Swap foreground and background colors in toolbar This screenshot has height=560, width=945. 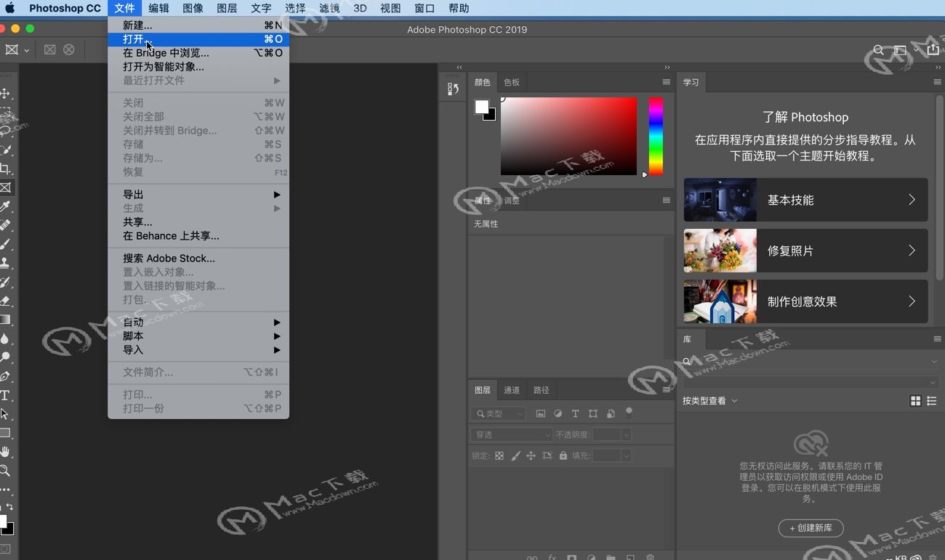tap(9, 506)
